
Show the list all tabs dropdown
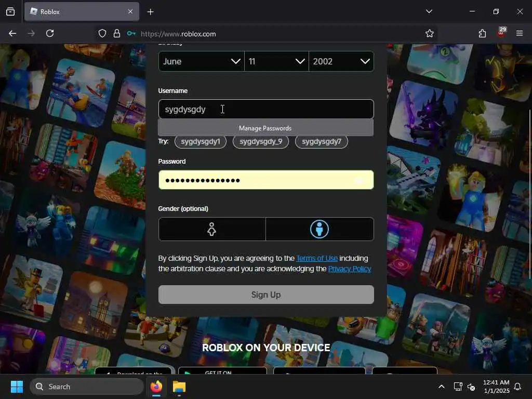(429, 11)
